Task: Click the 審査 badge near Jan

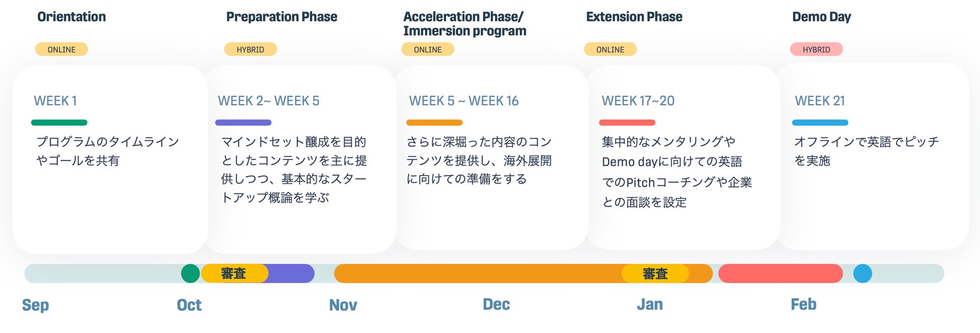Action: point(655,274)
